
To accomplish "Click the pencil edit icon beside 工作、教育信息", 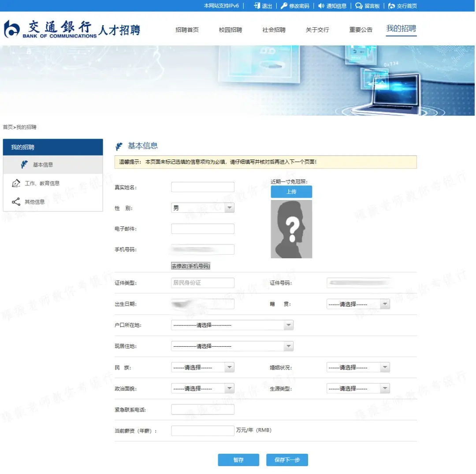I will click(16, 183).
